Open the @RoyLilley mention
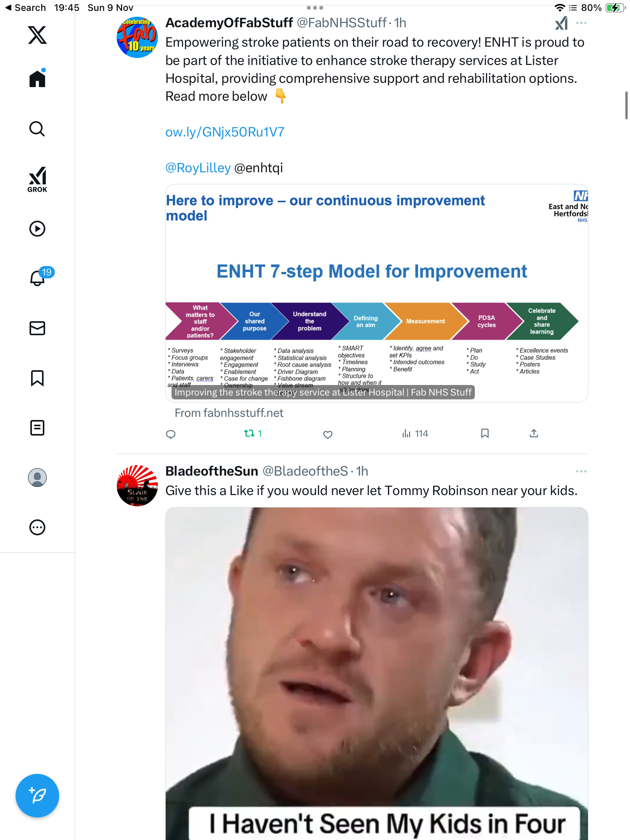Viewport: 630px width, 840px height. 198,168
